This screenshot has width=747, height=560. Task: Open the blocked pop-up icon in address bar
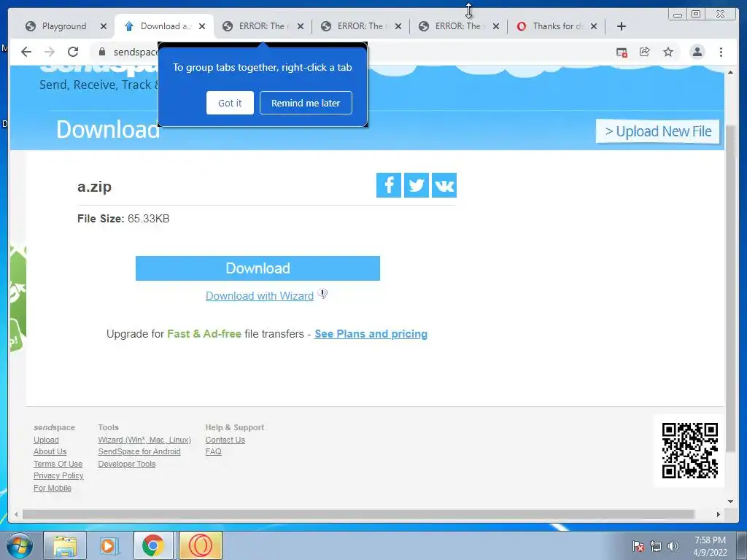(622, 52)
